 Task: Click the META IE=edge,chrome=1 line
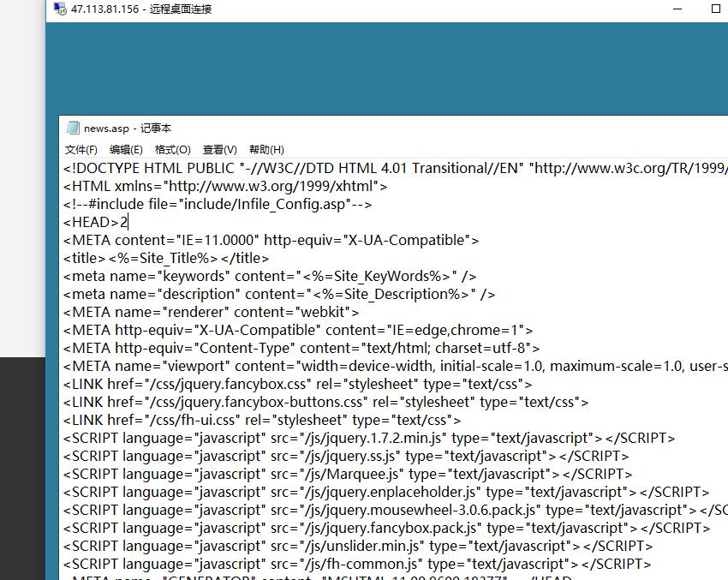coord(298,330)
